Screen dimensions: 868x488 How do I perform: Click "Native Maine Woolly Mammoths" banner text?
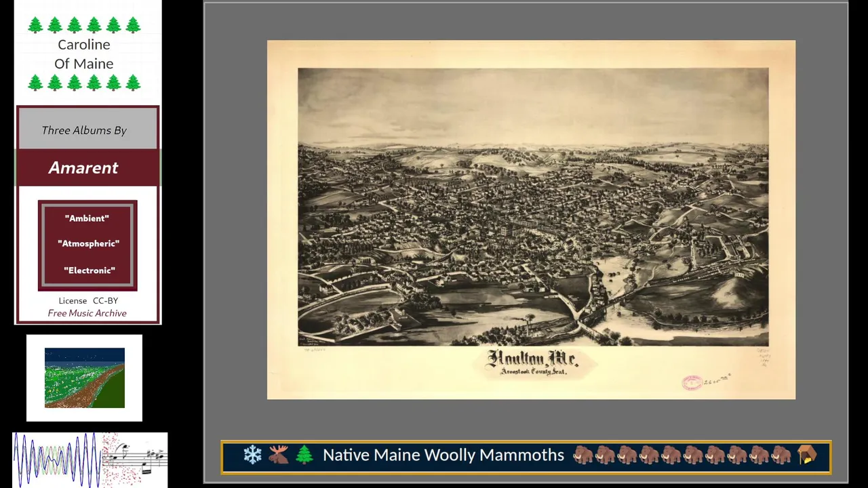coord(443,455)
